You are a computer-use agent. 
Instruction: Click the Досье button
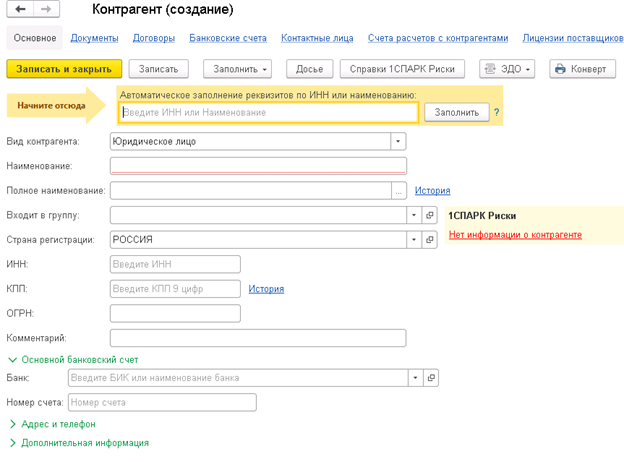click(x=309, y=69)
